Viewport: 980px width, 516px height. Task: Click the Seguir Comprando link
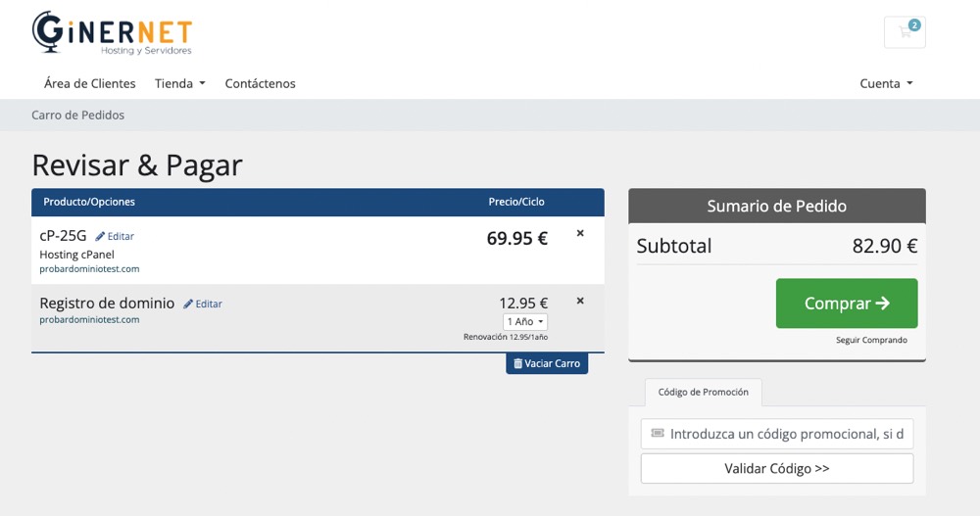point(871,340)
